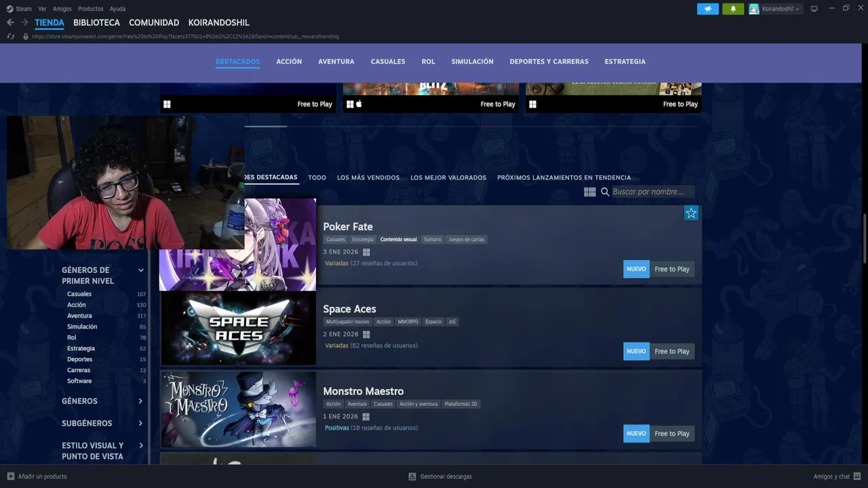Click the Steam logo icon in menu bar
The image size is (868, 488).
9,9
